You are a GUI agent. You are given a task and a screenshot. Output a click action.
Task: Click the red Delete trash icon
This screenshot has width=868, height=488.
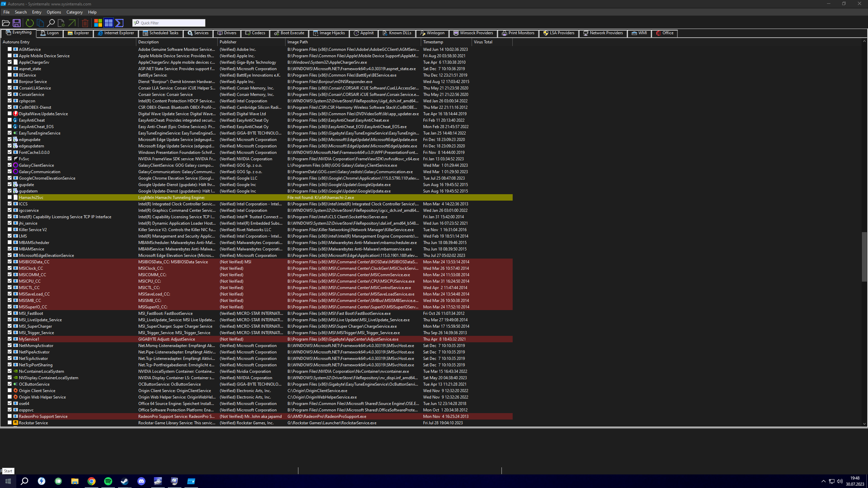tap(85, 23)
